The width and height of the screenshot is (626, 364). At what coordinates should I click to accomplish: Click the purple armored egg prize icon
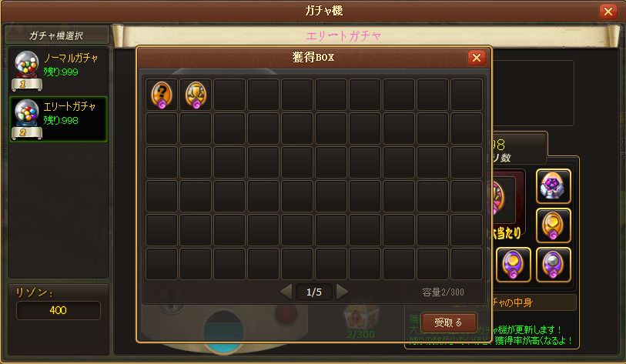(x=553, y=186)
